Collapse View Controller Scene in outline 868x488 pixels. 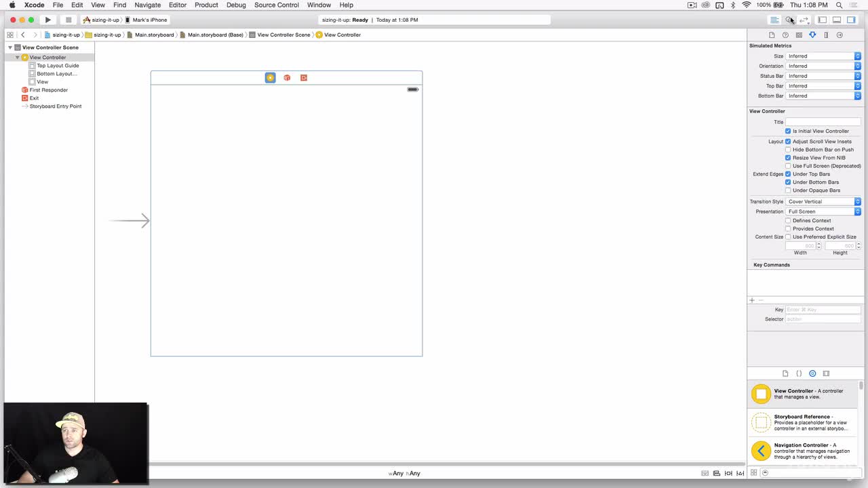click(10, 47)
